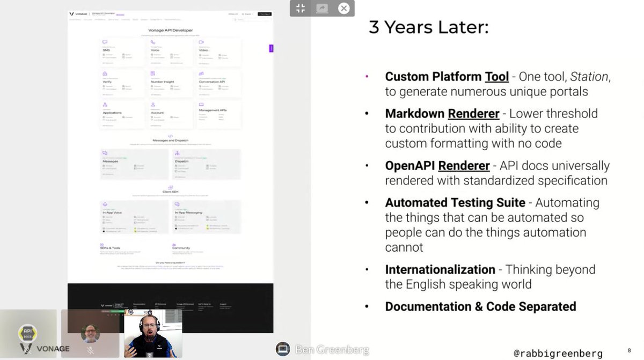The width and height of the screenshot is (644, 360).
Task: Click the purple feedback tab on page edge
Action: click(271, 48)
